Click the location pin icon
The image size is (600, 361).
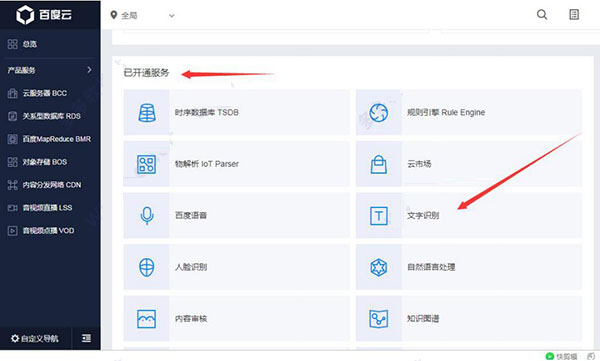(x=114, y=15)
